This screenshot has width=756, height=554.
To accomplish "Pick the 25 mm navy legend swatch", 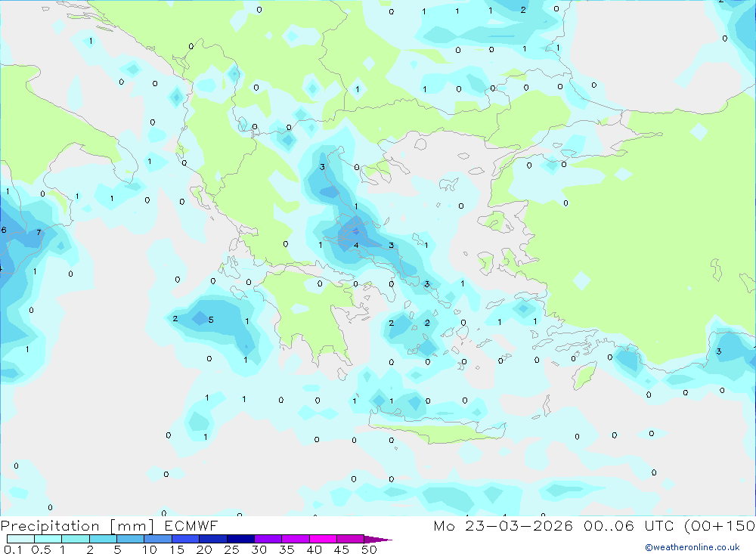I will pyautogui.click(x=240, y=539).
